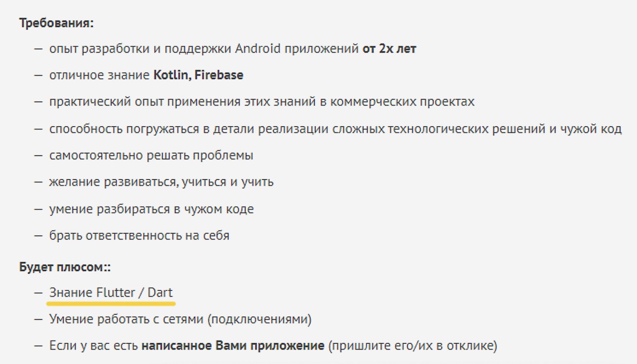Click the word "Dart"
637x364 pixels.
click(160, 293)
